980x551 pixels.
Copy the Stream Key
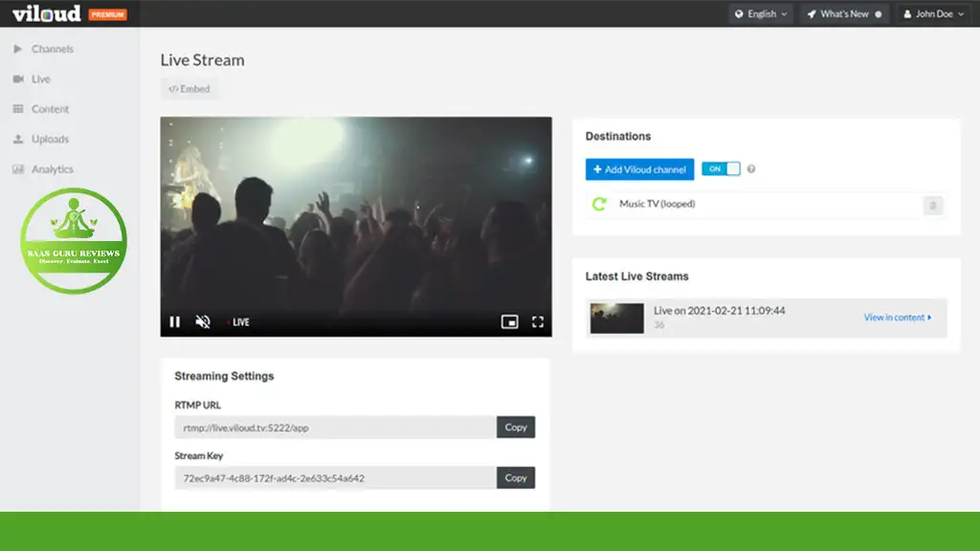[516, 478]
